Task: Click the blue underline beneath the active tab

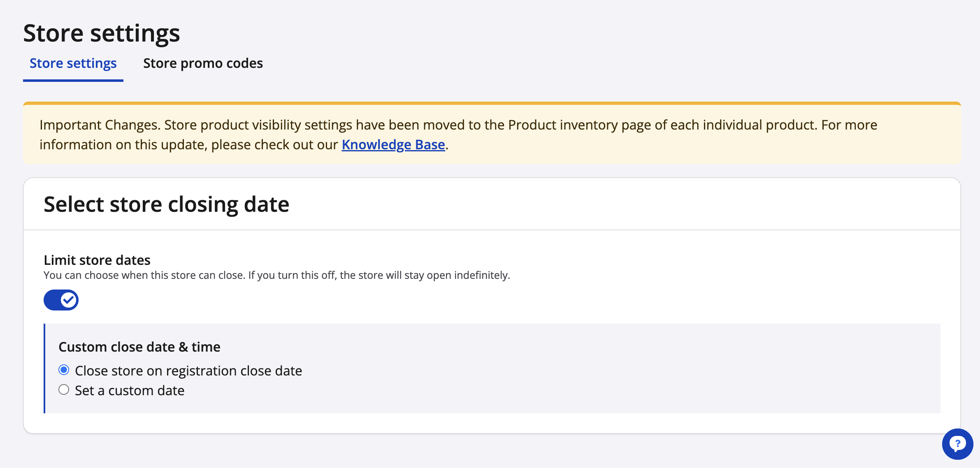Action: point(73,81)
